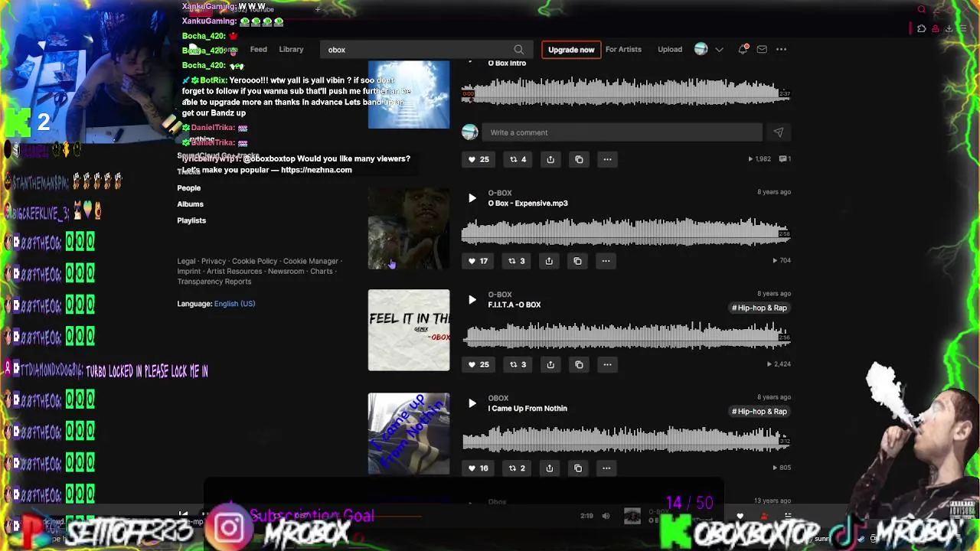Viewport: 980px width, 551px height.
Task: Share the F.I.I.T.A -O BOX track
Action: click(x=550, y=364)
